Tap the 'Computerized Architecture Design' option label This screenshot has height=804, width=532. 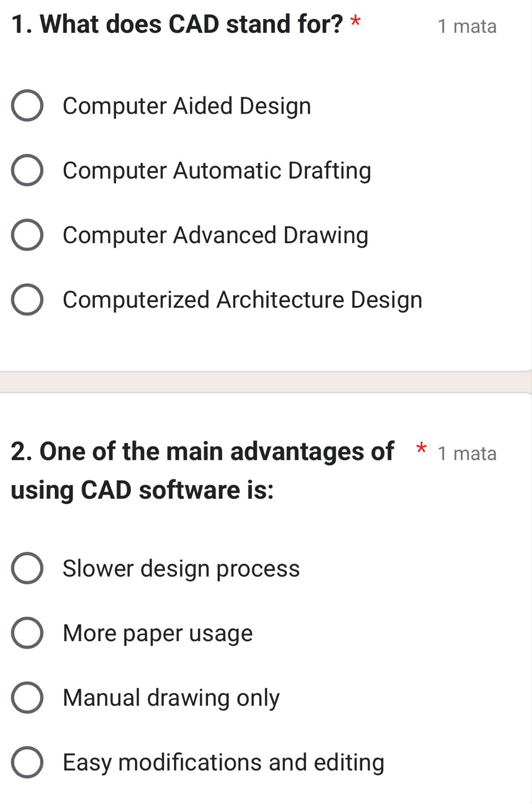[x=243, y=300]
